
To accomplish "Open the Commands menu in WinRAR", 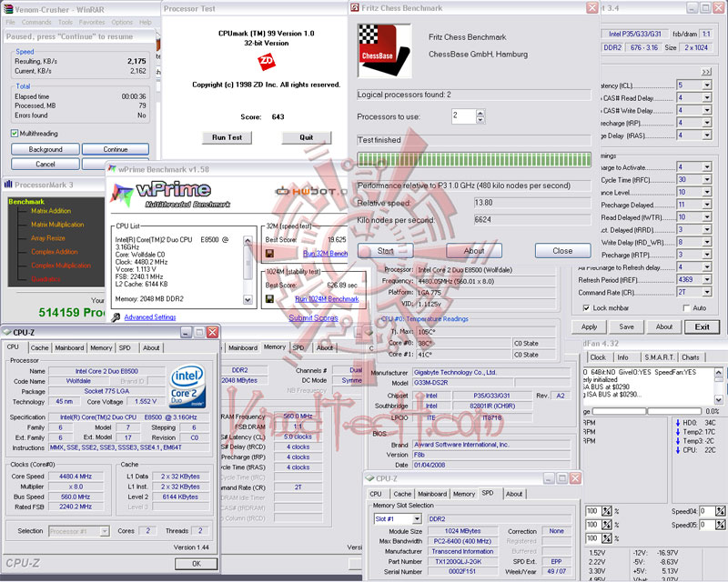I will [36, 22].
